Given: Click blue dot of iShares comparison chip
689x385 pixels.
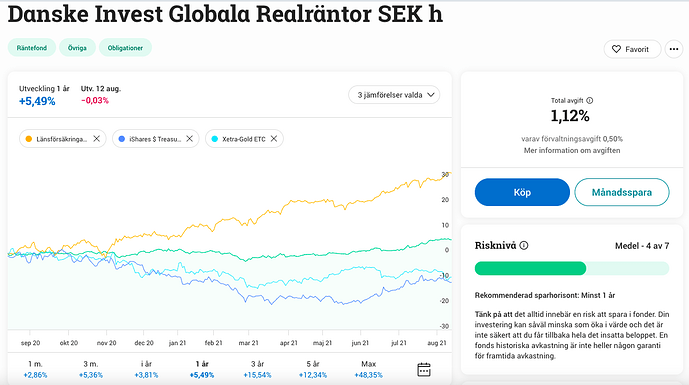Looking at the screenshot, I should 122,139.
